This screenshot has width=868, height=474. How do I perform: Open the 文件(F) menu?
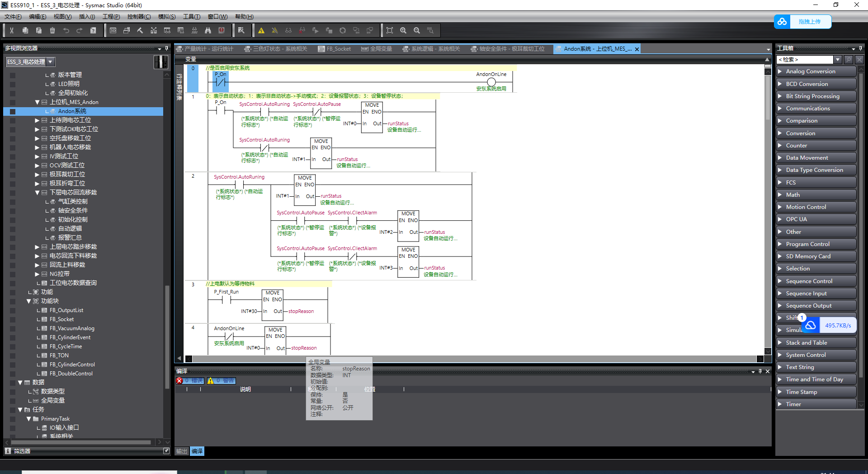coord(13,17)
